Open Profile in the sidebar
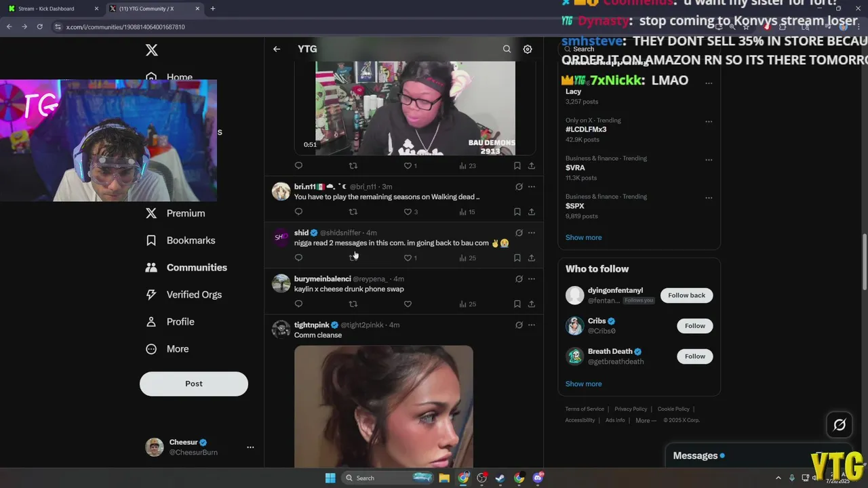 (x=170, y=321)
